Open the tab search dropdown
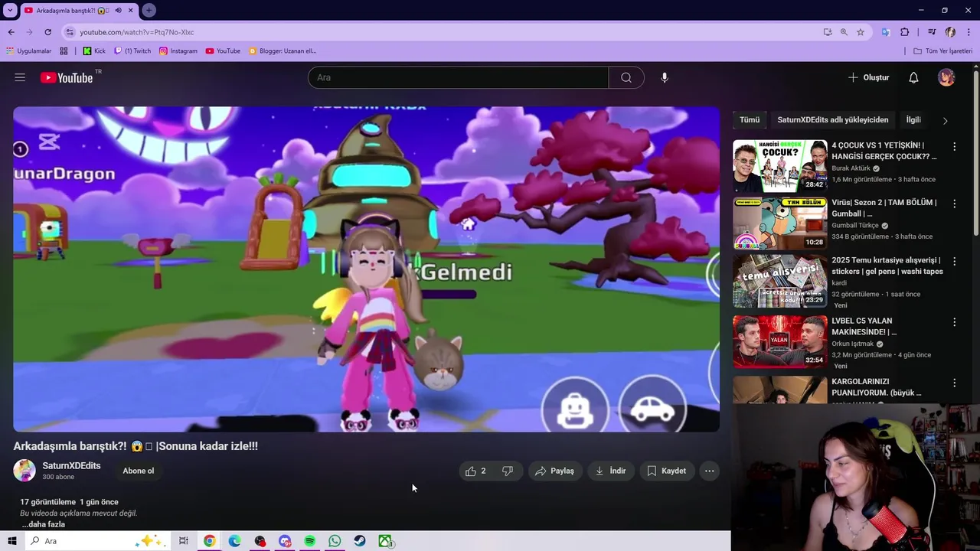This screenshot has width=980, height=551. (10, 10)
